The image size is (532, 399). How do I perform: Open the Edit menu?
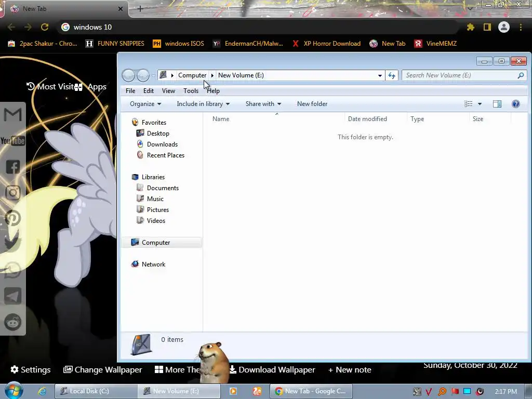tap(148, 91)
